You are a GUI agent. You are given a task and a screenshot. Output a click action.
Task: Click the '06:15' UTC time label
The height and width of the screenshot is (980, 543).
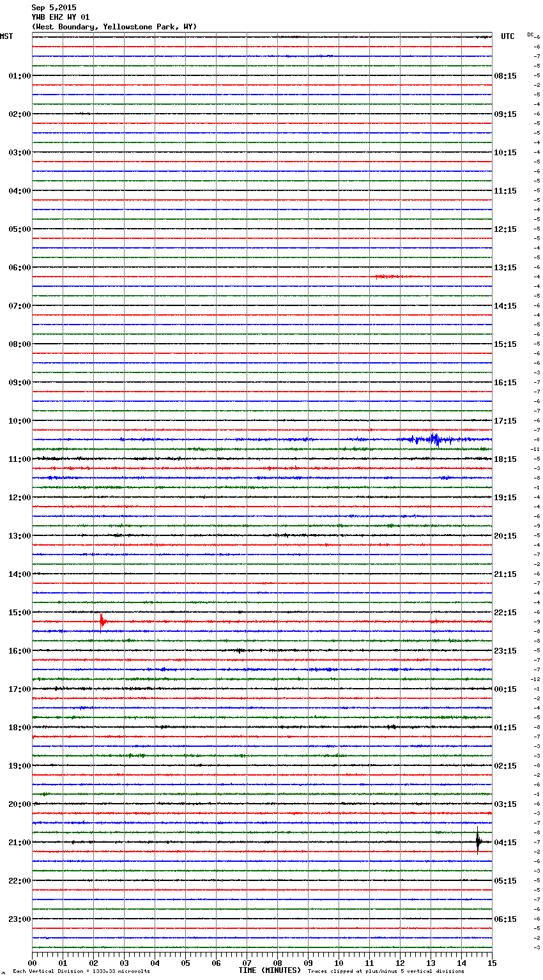coord(505,919)
